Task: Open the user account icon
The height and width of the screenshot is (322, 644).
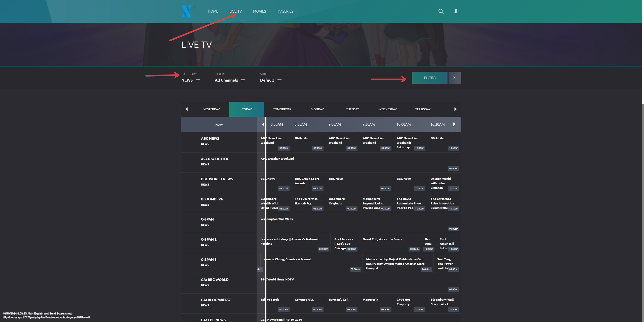Action: pos(456,11)
